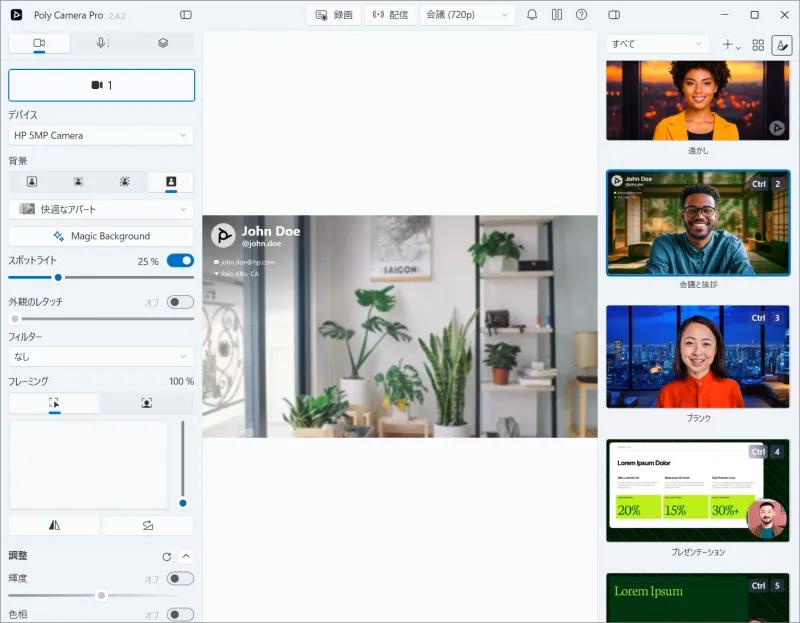Collapse the 調整 section
Viewport: 800px width, 623px height.
186,557
